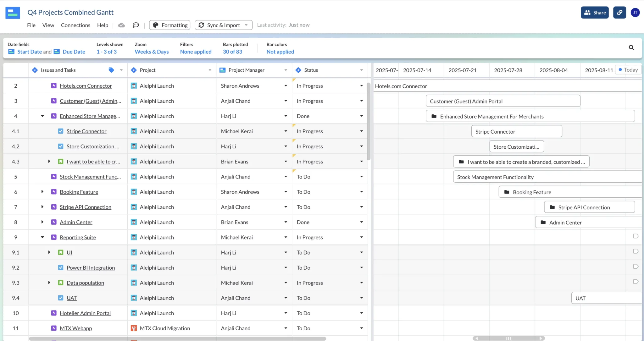The height and width of the screenshot is (341, 644).
Task: Click the search icon top right
Action: pos(632,48)
